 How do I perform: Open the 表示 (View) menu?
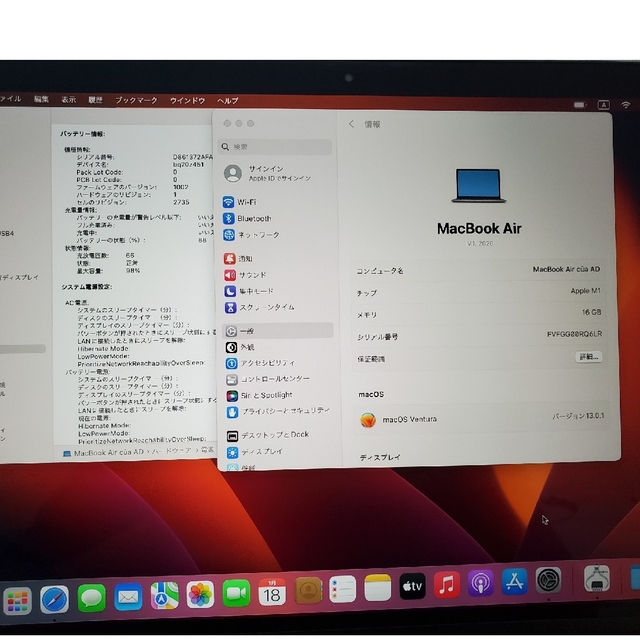[x=68, y=100]
